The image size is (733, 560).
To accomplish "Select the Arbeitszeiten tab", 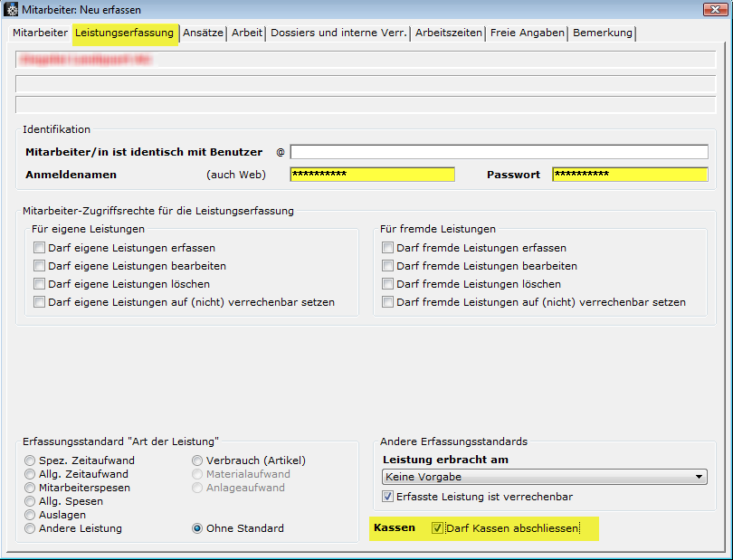I will tap(449, 33).
